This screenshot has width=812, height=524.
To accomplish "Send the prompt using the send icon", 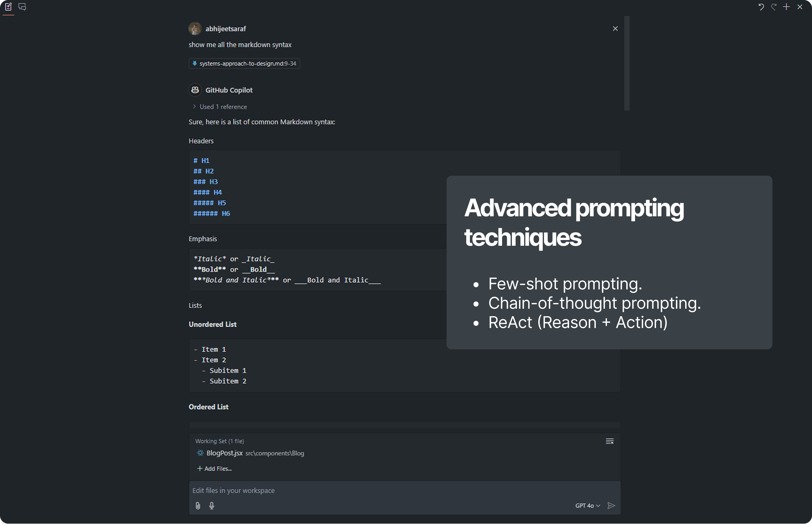I will click(611, 506).
